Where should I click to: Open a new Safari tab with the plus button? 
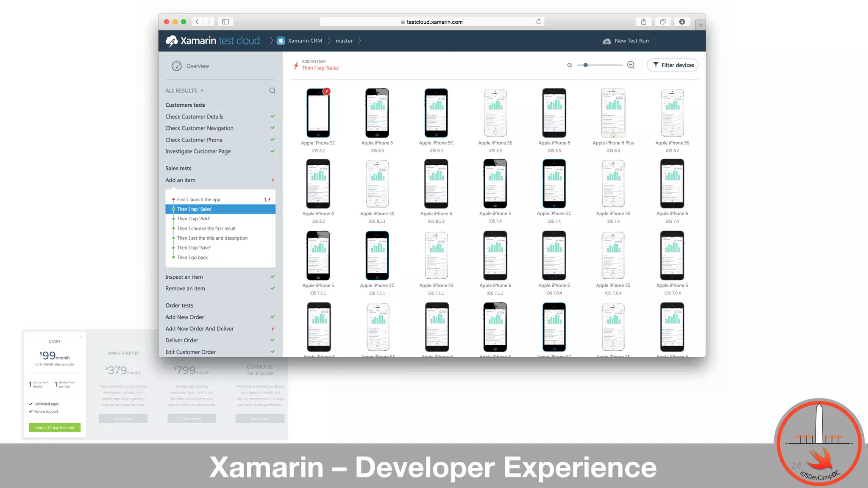[x=701, y=25]
